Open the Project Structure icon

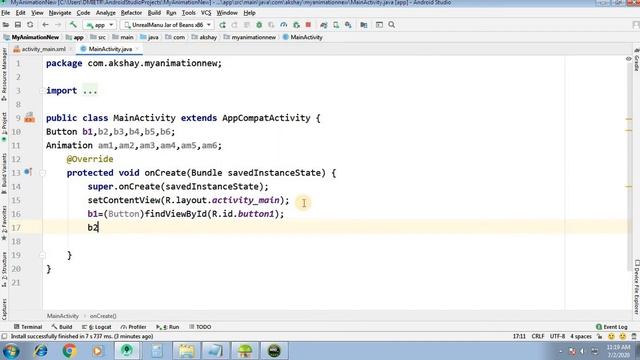(x=364, y=25)
